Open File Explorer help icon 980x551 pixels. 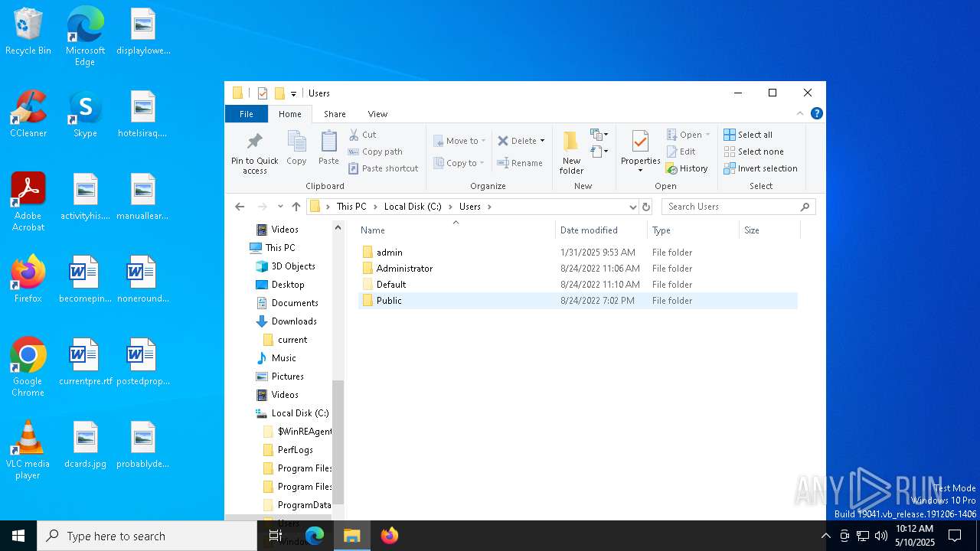(x=817, y=113)
